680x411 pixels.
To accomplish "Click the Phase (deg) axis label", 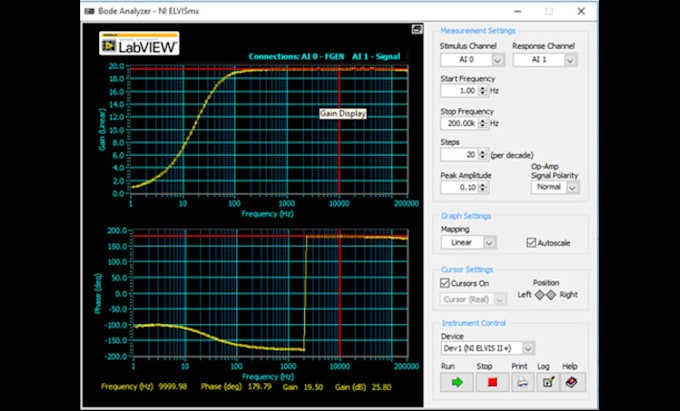I will [98, 294].
